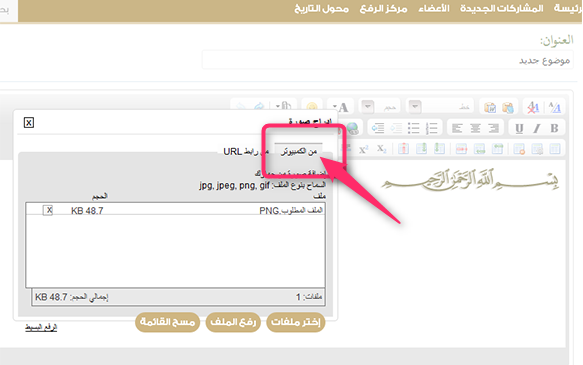This screenshot has width=583, height=365.
Task: Click the superscript x² icon
Action: tap(363, 149)
